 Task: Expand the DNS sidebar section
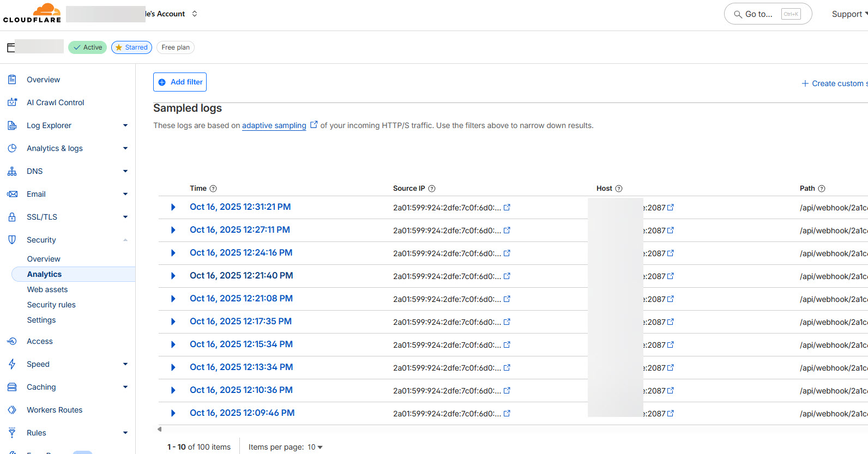coord(125,171)
